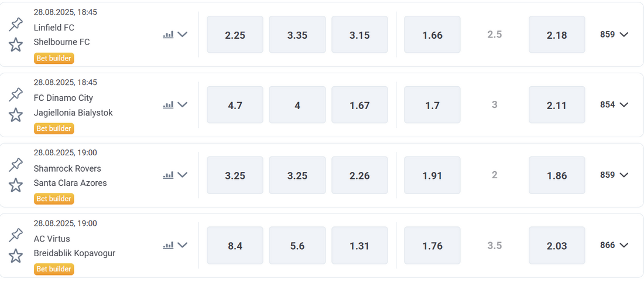Expand 854 more markets for FC Dinamo City
The image size is (644, 282).
click(x=614, y=105)
